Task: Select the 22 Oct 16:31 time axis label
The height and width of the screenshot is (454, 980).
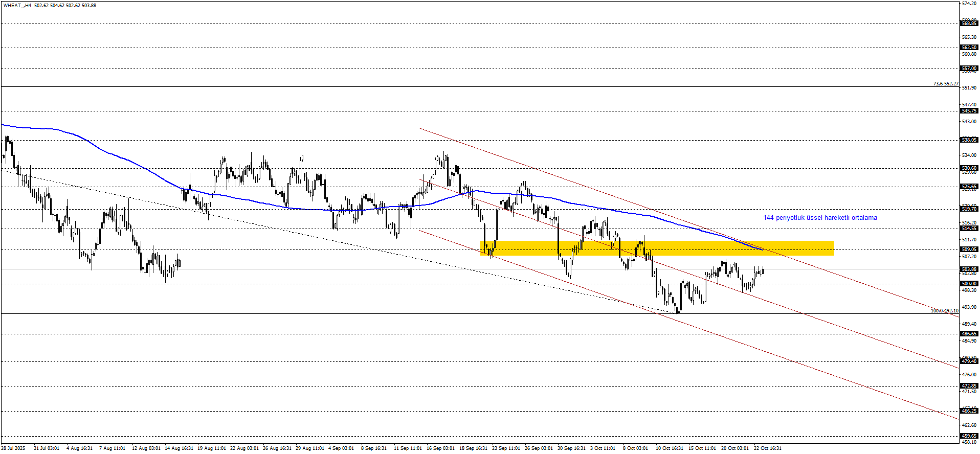Action: tap(767, 448)
